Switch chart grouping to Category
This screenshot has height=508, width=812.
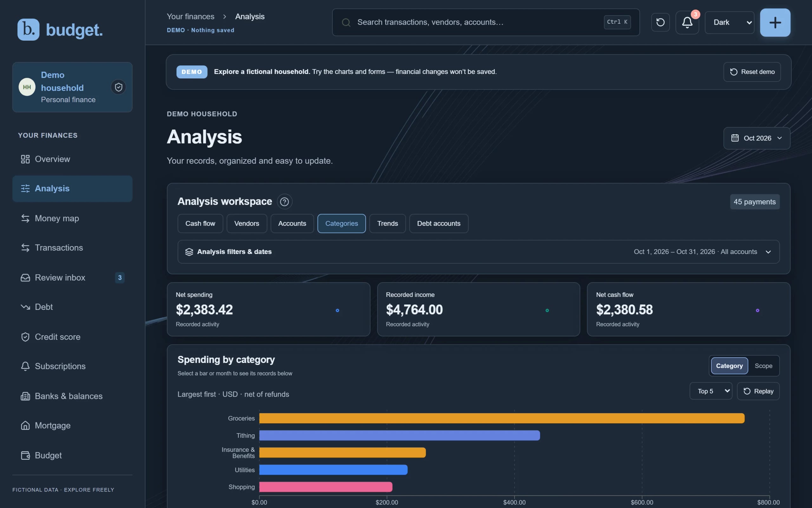point(729,366)
